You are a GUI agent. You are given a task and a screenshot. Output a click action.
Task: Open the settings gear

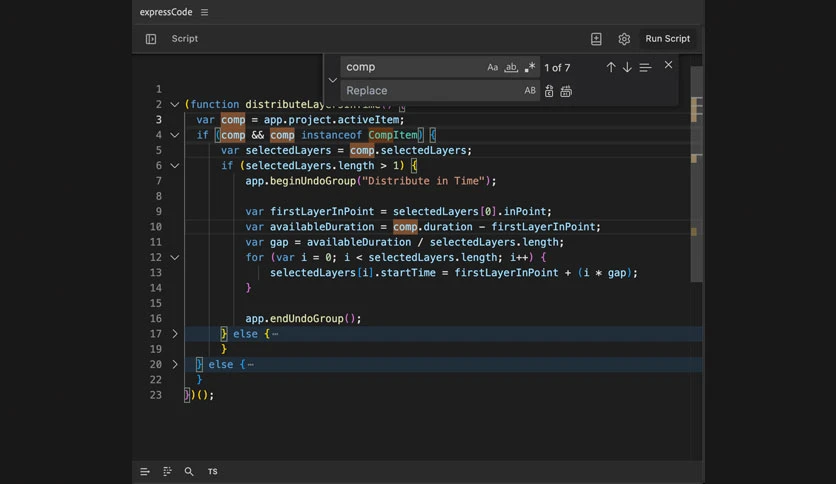624,39
